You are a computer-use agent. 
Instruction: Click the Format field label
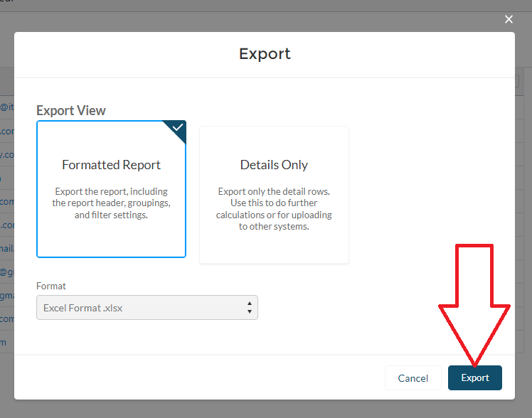pyautogui.click(x=51, y=286)
